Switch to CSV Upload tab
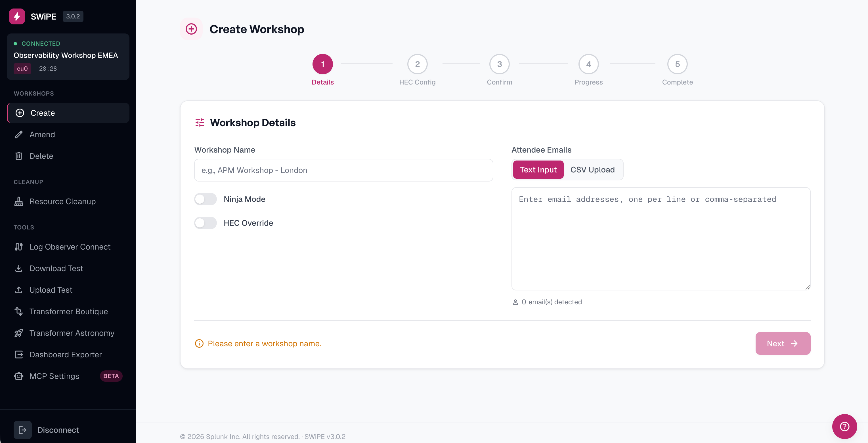The height and width of the screenshot is (443, 868). point(592,170)
